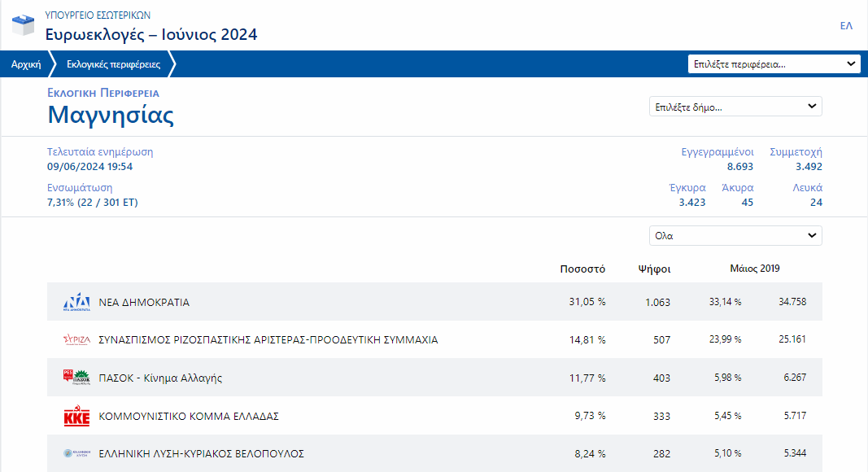Viewport: 868px width, 472px height.
Task: Select ΚΟΜΜΟΥΝΙΣΤΙΚΟ ΚΟΜΜΑ ΕΛΛΑΔΑΣ party name
Action: pos(188,416)
